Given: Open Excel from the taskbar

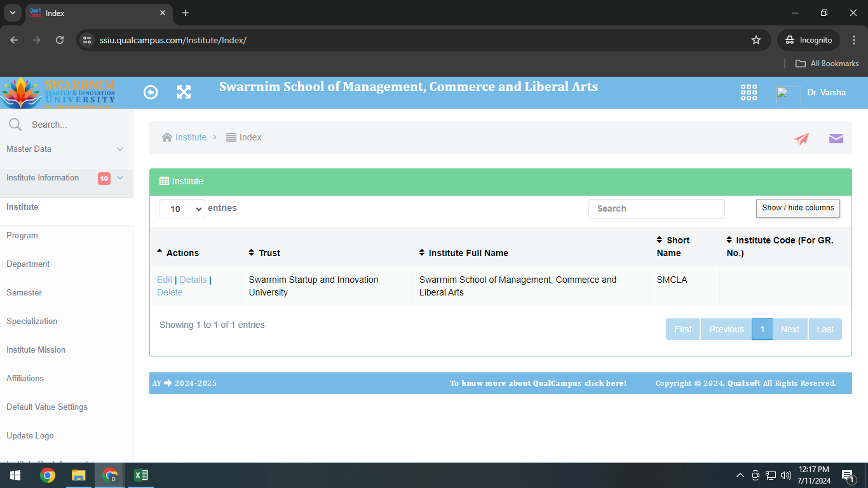Looking at the screenshot, I should 141,475.
